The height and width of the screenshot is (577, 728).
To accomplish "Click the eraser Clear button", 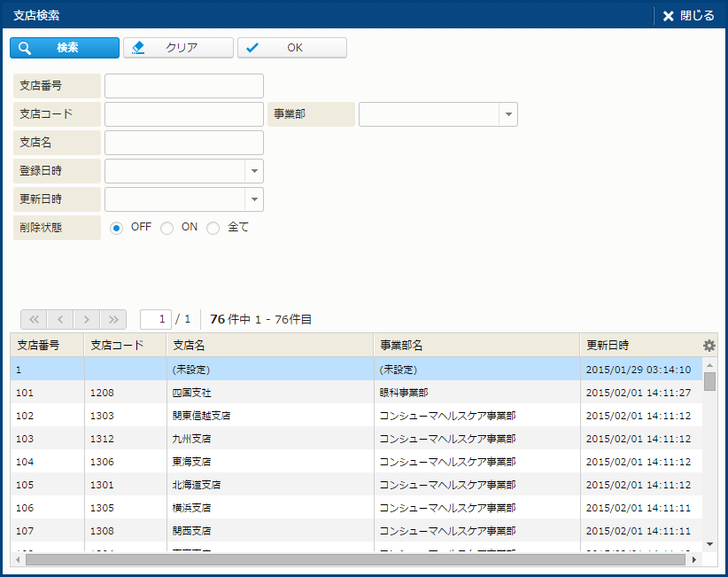I will 178,48.
